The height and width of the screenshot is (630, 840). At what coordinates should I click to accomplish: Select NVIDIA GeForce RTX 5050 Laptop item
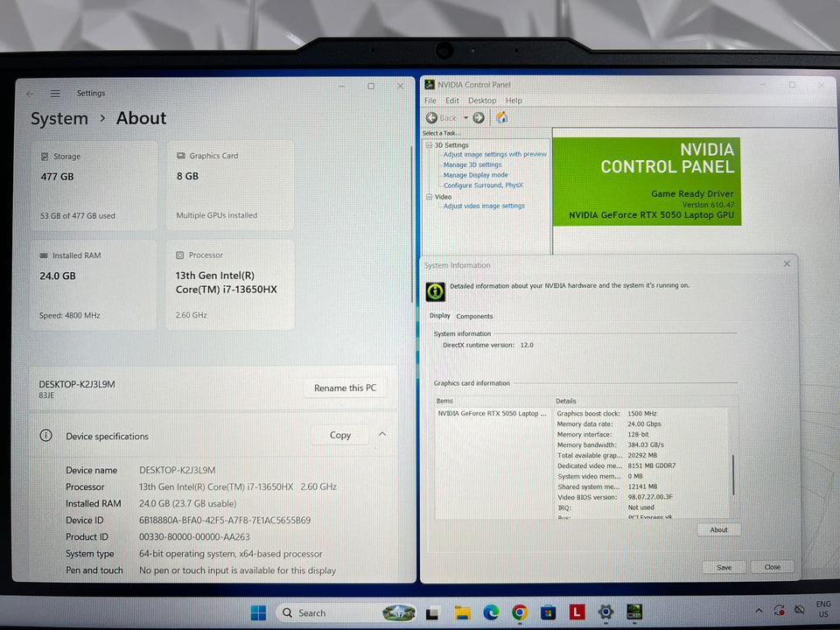[493, 413]
